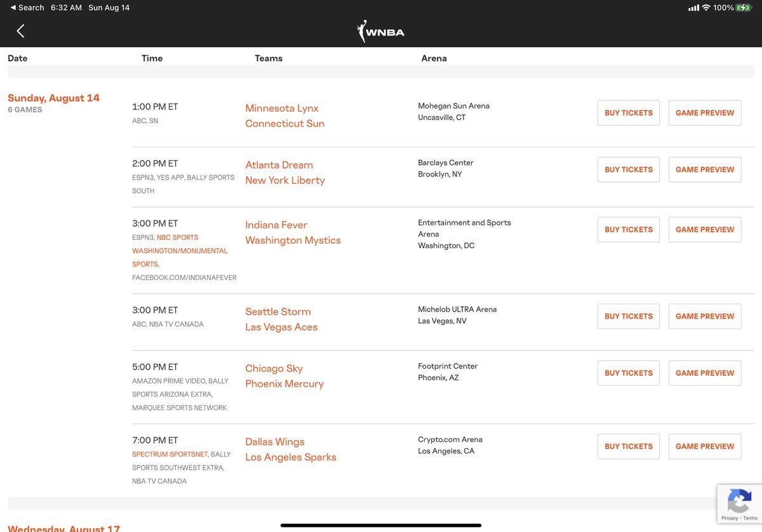The image size is (762, 532).
Task: Tap the Wi-Fi icon in status bar
Action: [x=705, y=8]
